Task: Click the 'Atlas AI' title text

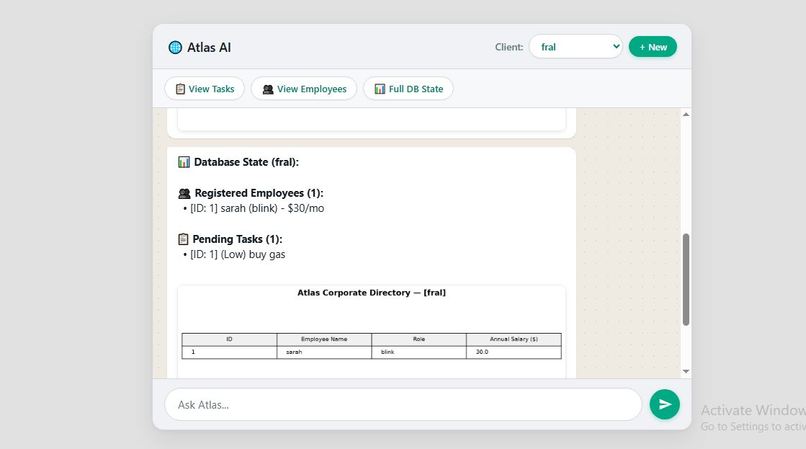Action: (209, 47)
